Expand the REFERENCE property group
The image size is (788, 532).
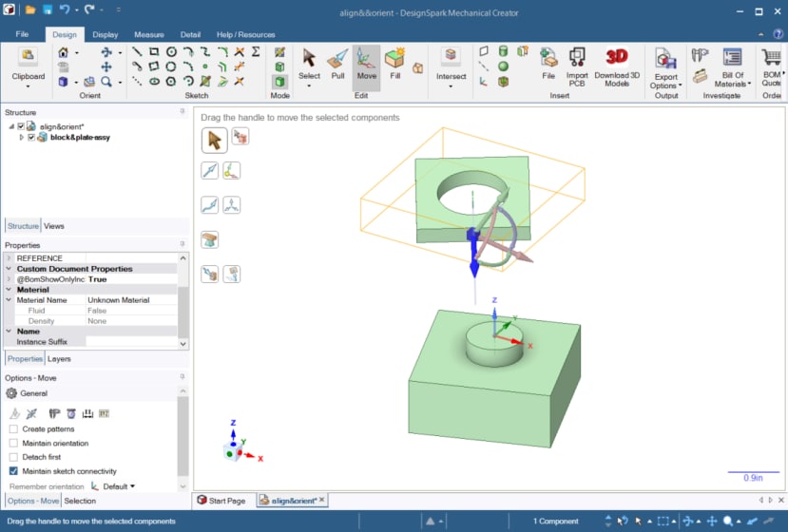(x=9, y=258)
